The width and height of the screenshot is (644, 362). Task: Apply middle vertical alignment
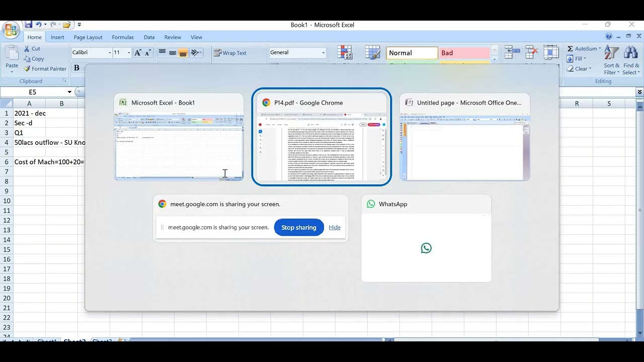click(173, 53)
